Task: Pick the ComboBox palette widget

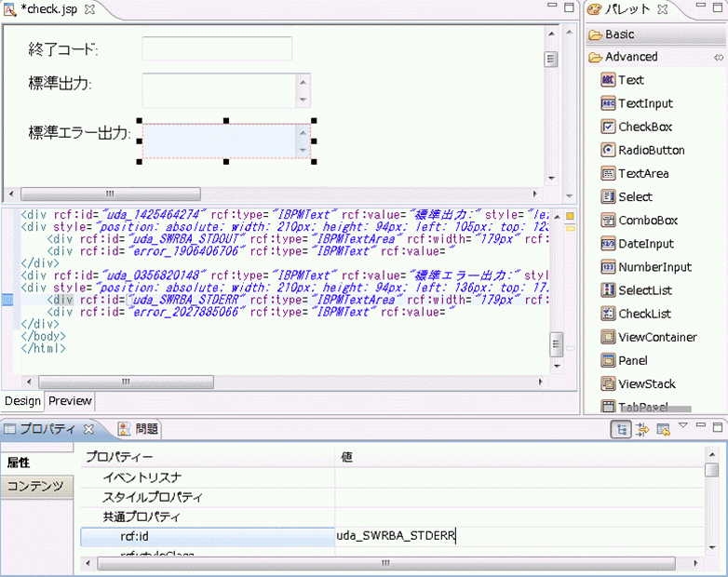Action: (647, 221)
